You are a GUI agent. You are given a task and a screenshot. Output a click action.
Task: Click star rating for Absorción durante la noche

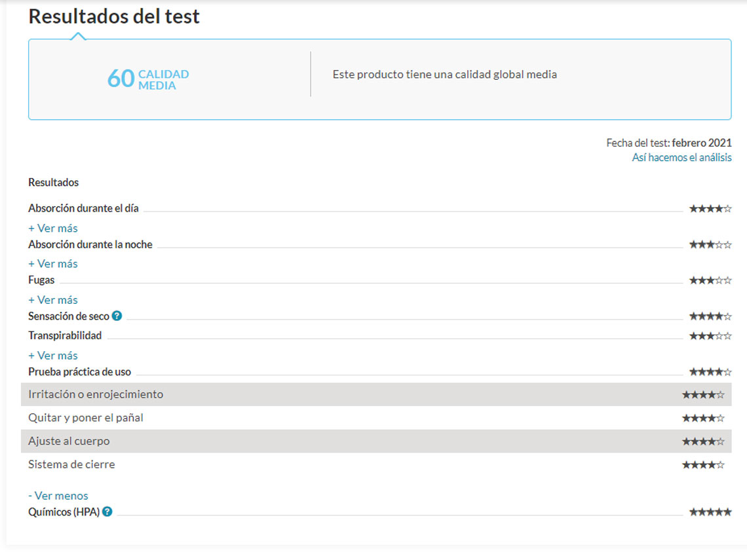pyautogui.click(x=710, y=245)
